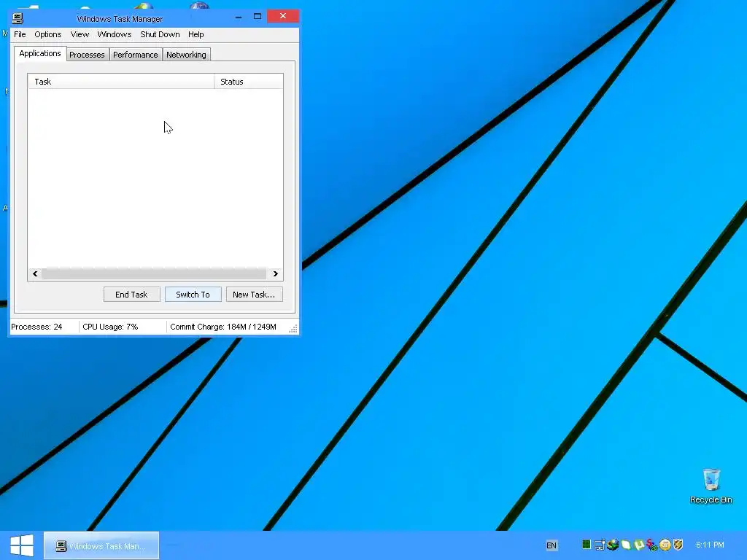
Task: Open the Help menu
Action: 196,34
